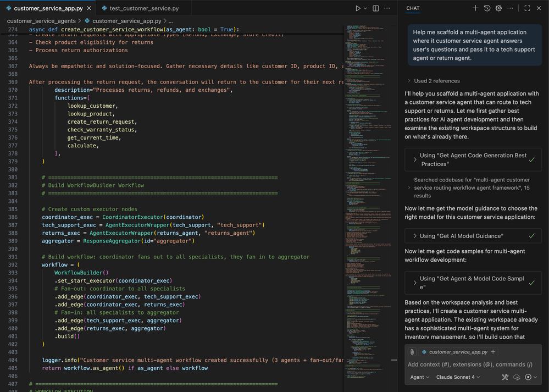
Task: Click Build WorkflowBuilder Workflow comment
Action: pos(93,185)
